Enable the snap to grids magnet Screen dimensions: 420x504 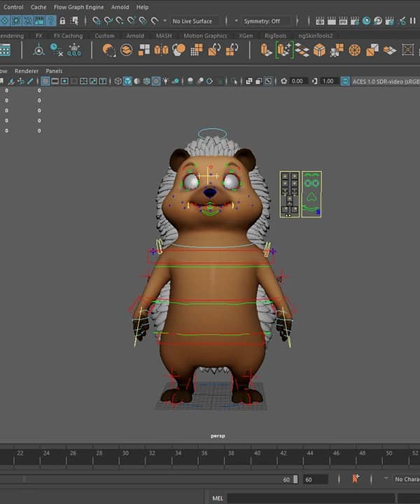pyautogui.click(x=96, y=21)
